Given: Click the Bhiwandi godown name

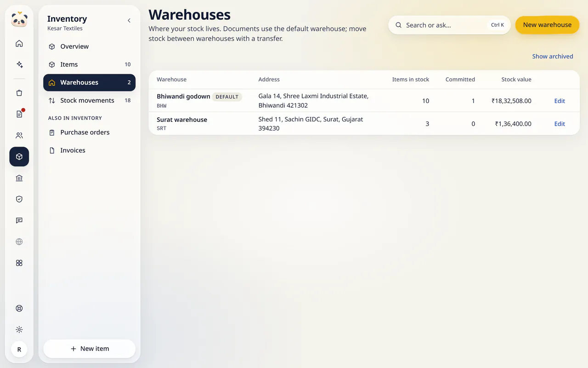Looking at the screenshot, I should pyautogui.click(x=183, y=97).
